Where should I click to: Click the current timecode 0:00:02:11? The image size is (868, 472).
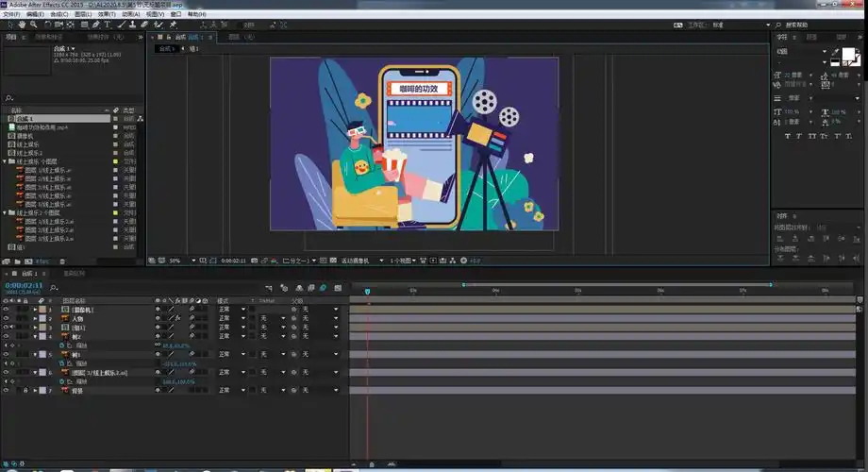coord(22,284)
